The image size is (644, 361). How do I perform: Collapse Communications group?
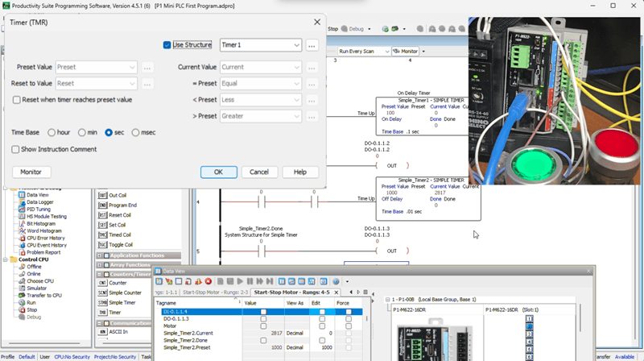pos(100,323)
